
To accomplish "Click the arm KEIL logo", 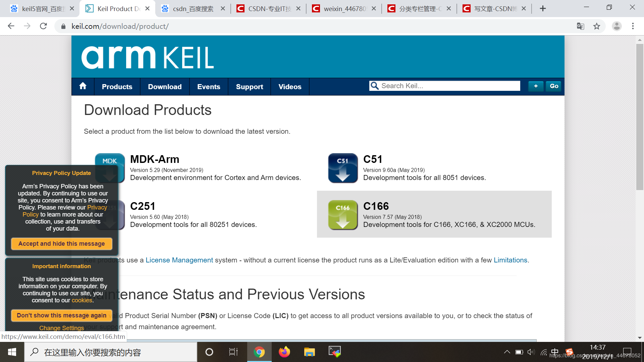I will 148,57.
